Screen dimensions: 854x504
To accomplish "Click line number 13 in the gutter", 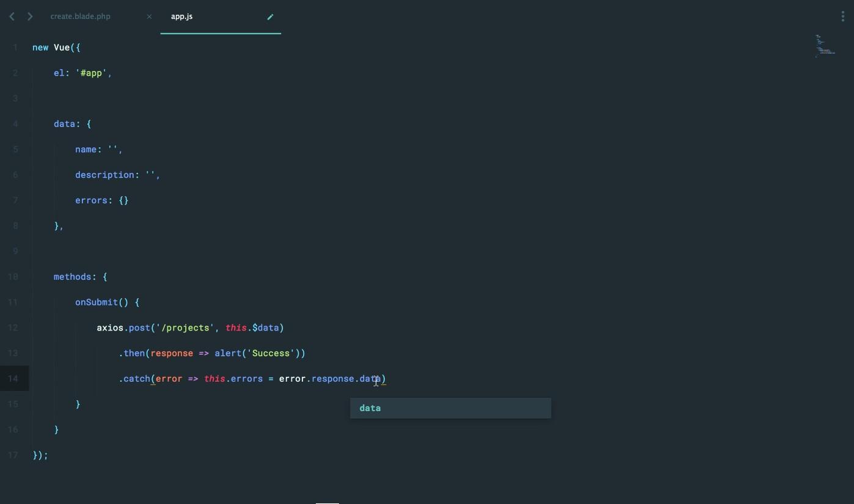I will point(13,354).
